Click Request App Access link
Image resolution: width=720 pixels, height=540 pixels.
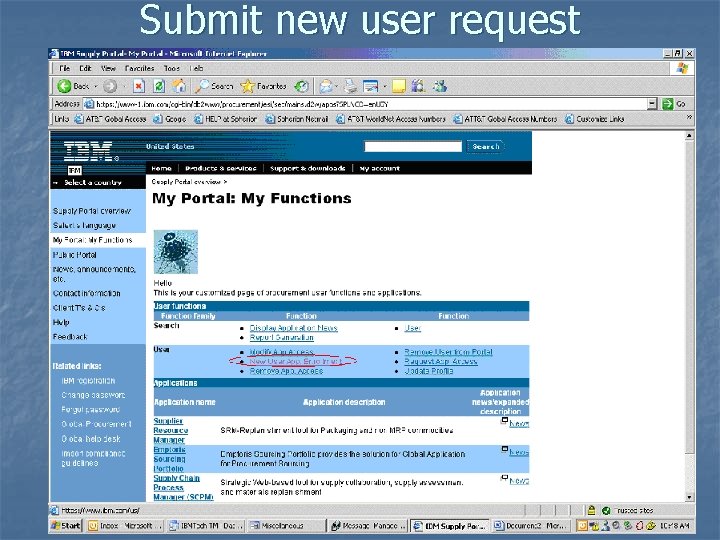(x=440, y=362)
